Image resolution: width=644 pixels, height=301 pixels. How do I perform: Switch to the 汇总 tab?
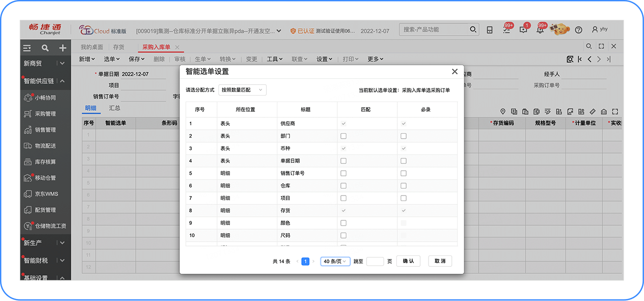[x=114, y=108]
